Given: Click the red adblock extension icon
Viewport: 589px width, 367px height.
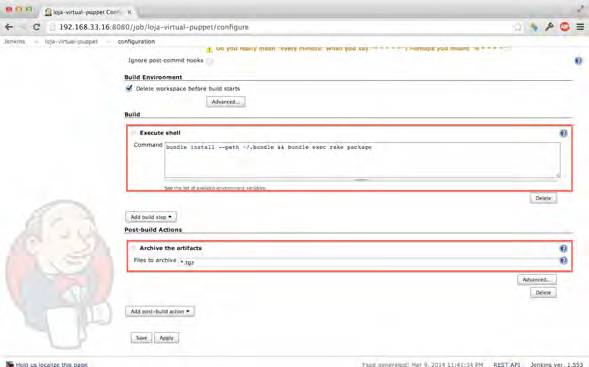Looking at the screenshot, I should coord(565,27).
